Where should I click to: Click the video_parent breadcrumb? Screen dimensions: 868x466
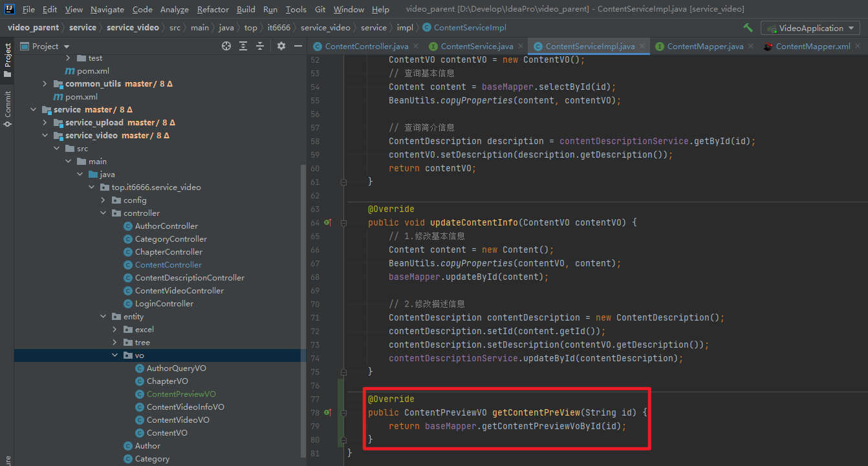point(33,28)
